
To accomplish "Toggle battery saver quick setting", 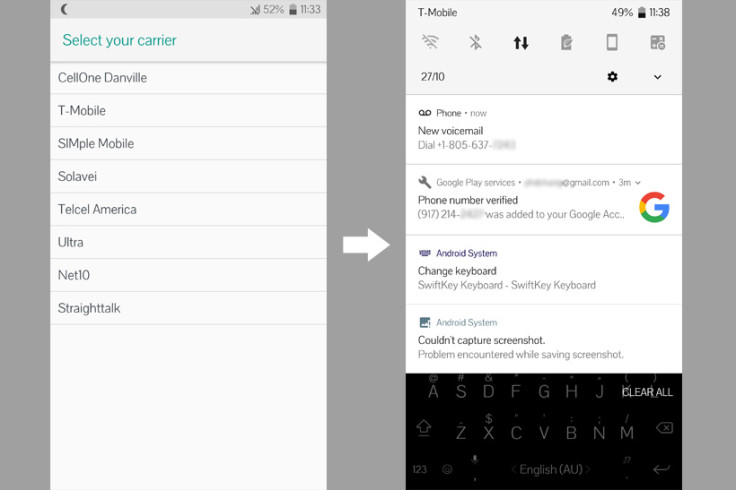I will coord(567,43).
